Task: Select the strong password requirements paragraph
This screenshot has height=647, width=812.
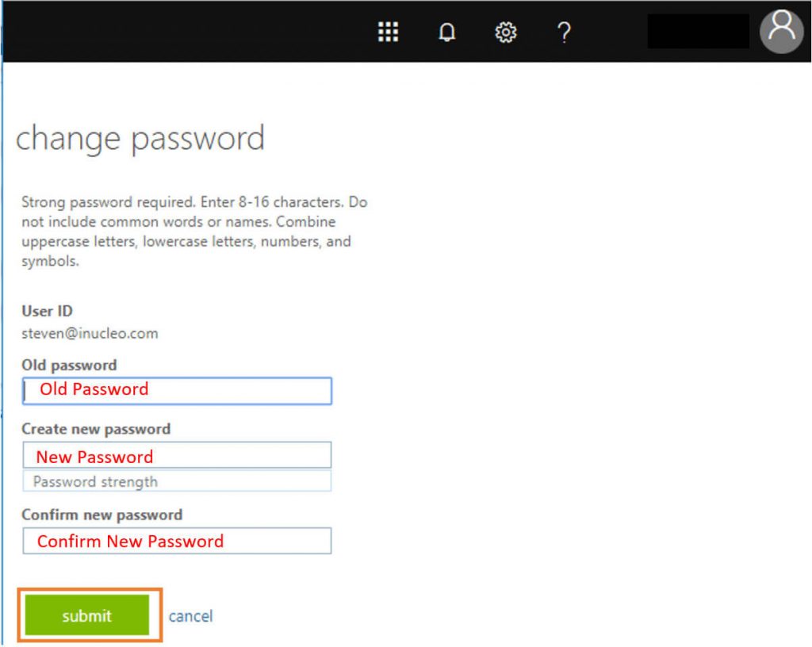Action: click(x=194, y=232)
